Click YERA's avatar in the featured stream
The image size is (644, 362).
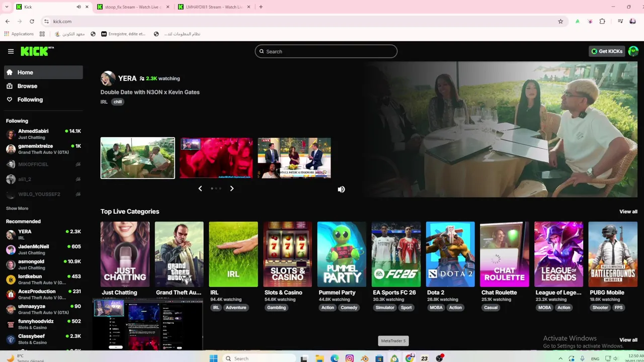pyautogui.click(x=108, y=78)
